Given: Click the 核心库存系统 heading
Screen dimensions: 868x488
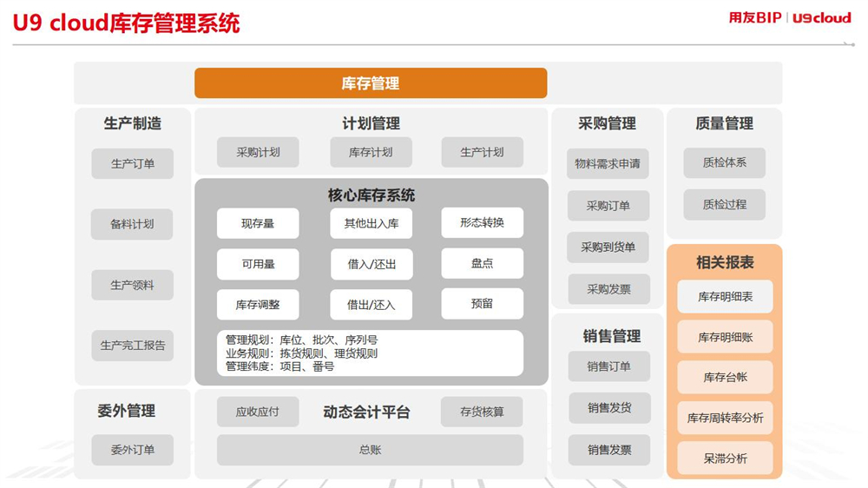Looking at the screenshot, I should (x=371, y=195).
